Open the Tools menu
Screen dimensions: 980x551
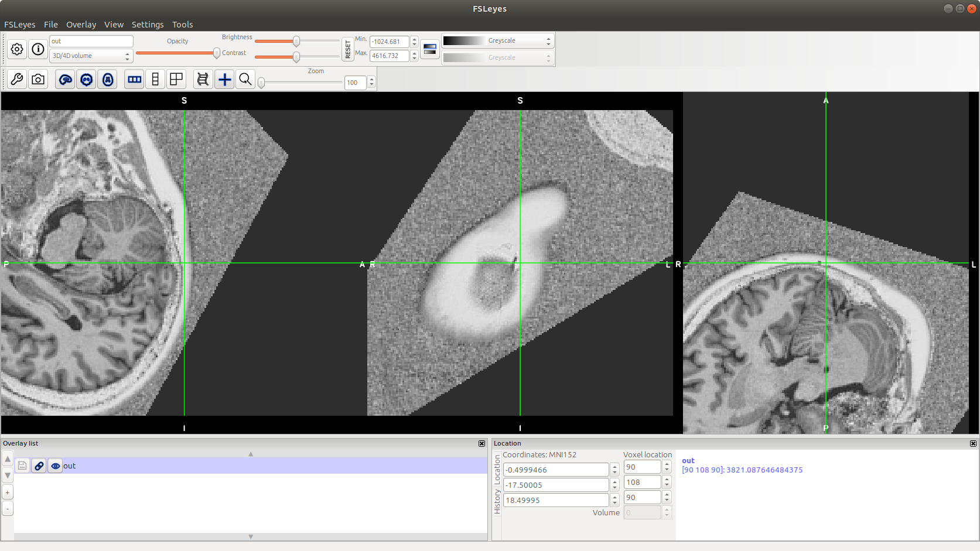click(182, 24)
